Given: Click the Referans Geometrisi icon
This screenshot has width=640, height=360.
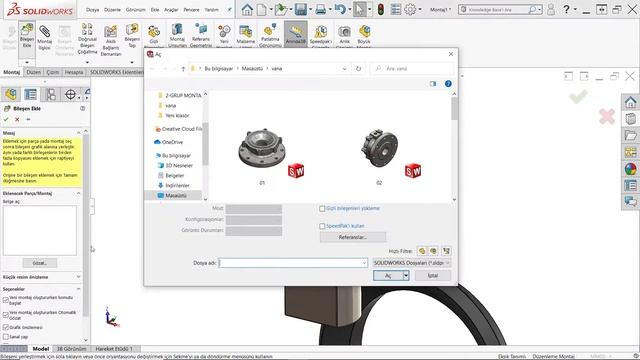Looking at the screenshot, I should (x=201, y=29).
